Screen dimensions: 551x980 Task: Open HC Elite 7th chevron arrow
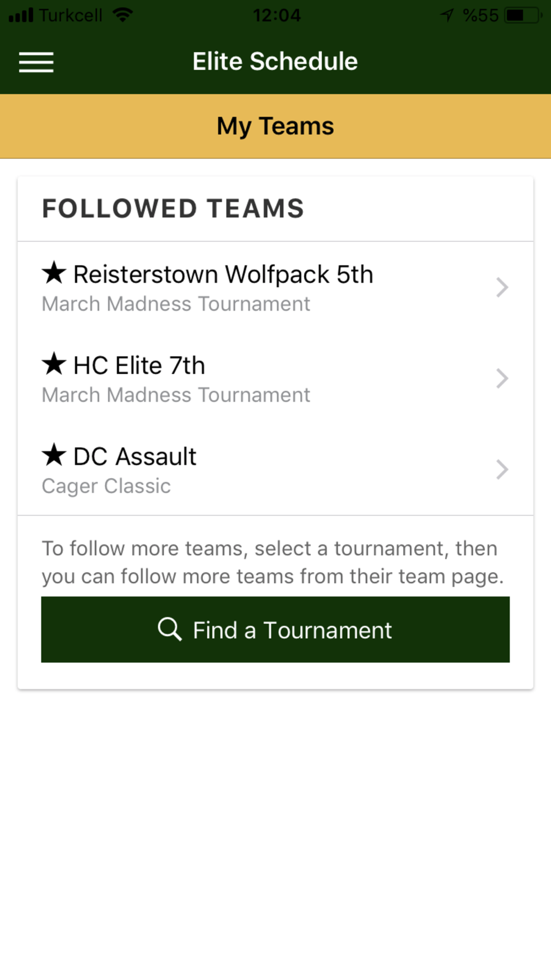click(501, 378)
